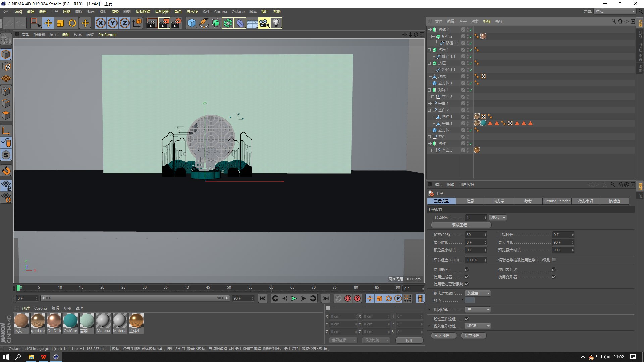Add a light with the bulb icon

[276, 23]
